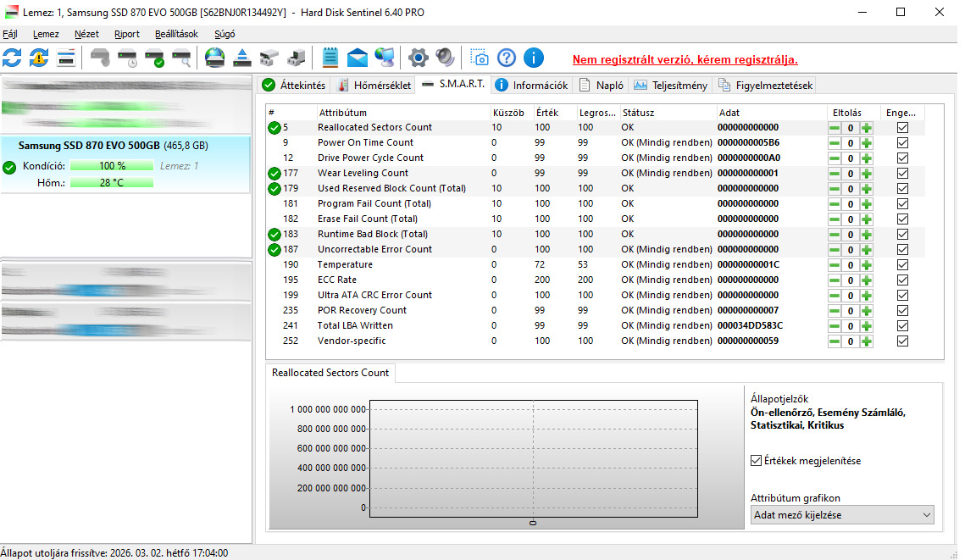Open the Fájl menu
The image size is (976, 560).
coord(10,34)
